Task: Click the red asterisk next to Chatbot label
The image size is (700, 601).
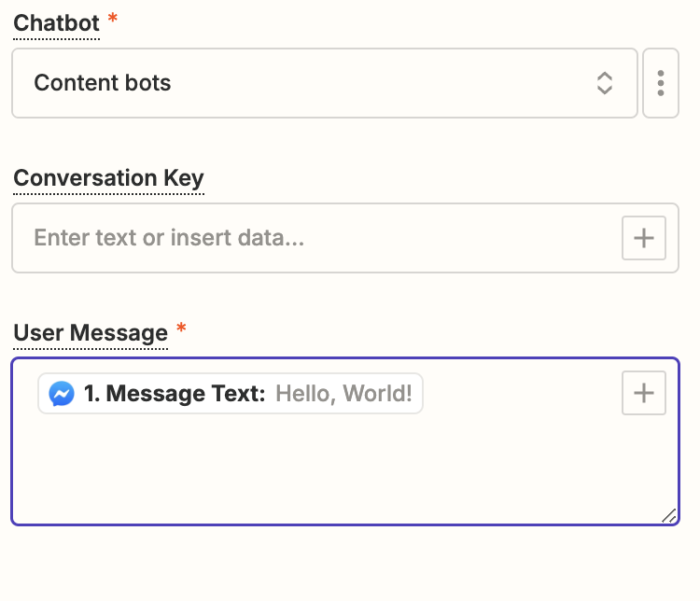Action: 113,21
